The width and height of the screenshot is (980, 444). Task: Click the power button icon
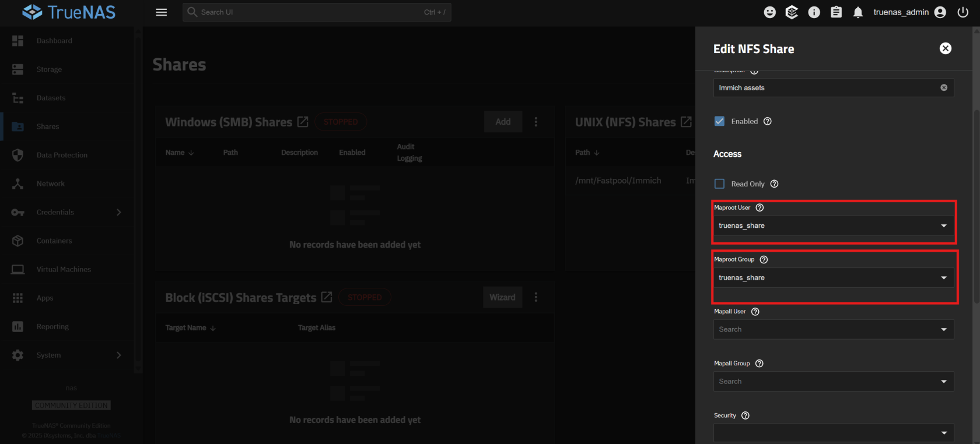(963, 12)
